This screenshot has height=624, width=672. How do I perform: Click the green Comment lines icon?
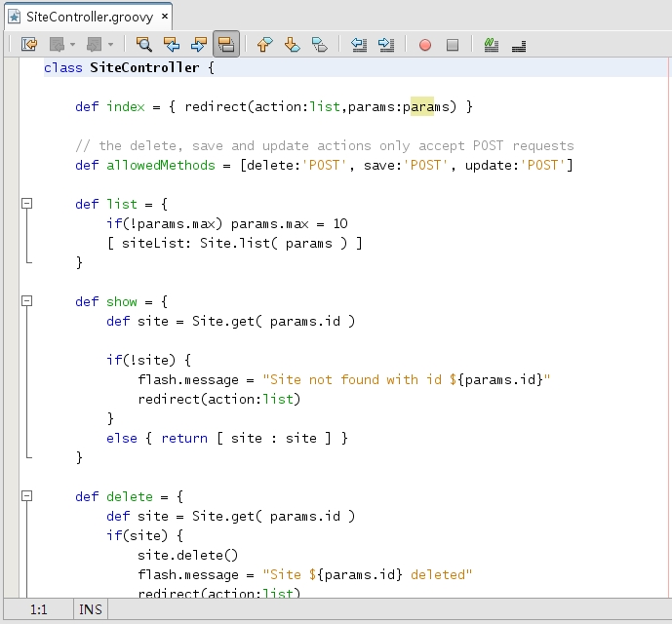pyautogui.click(x=492, y=44)
